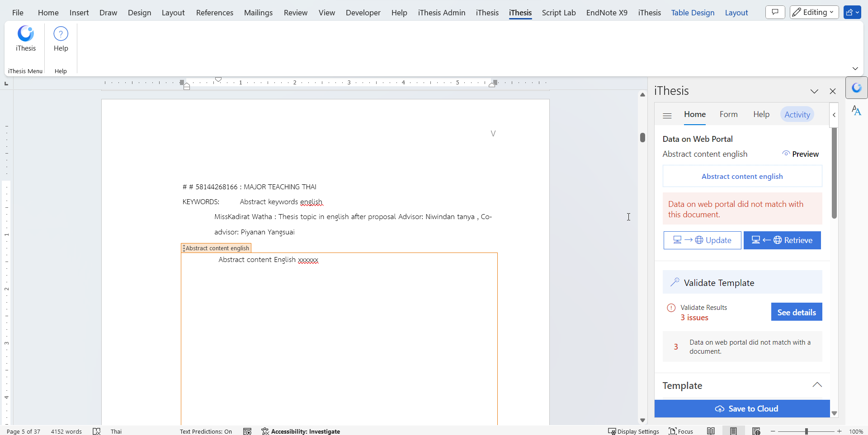Click the zoom slider handle

(x=806, y=431)
